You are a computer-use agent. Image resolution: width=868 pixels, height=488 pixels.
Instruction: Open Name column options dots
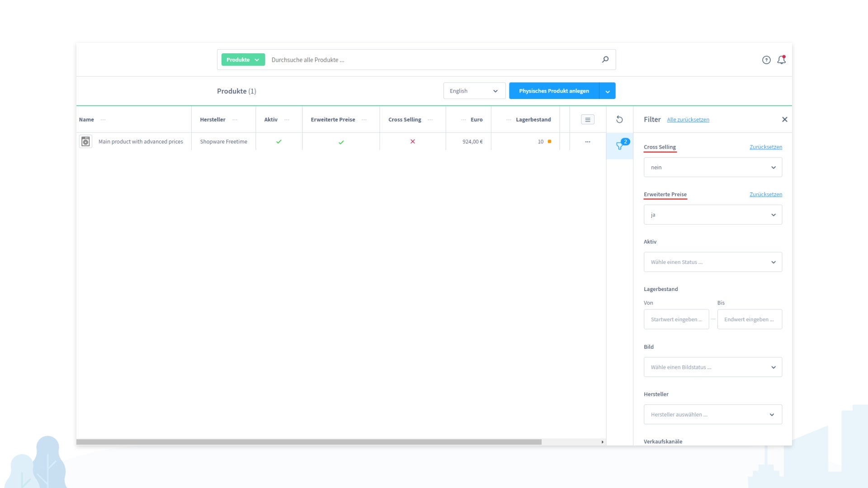pyautogui.click(x=103, y=120)
